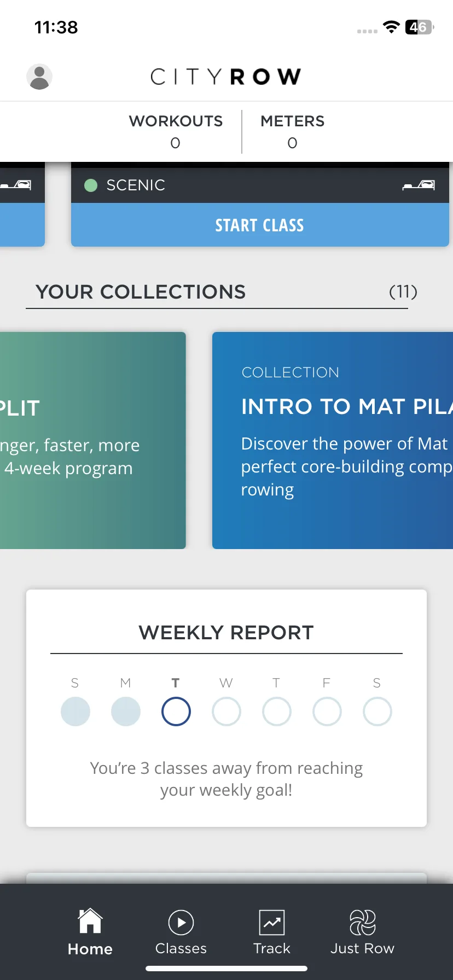Screen dimensions: 453x980
Task: Tap the Home house icon
Action: pos(90,921)
